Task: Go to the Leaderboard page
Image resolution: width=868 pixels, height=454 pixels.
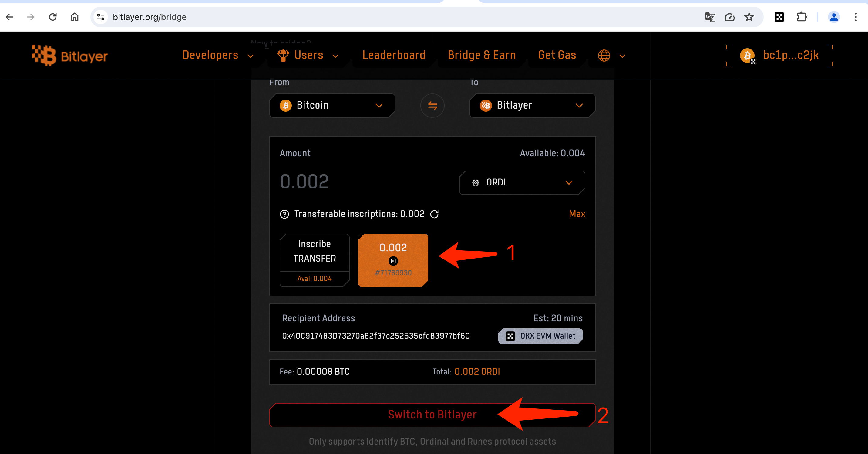Action: tap(394, 55)
